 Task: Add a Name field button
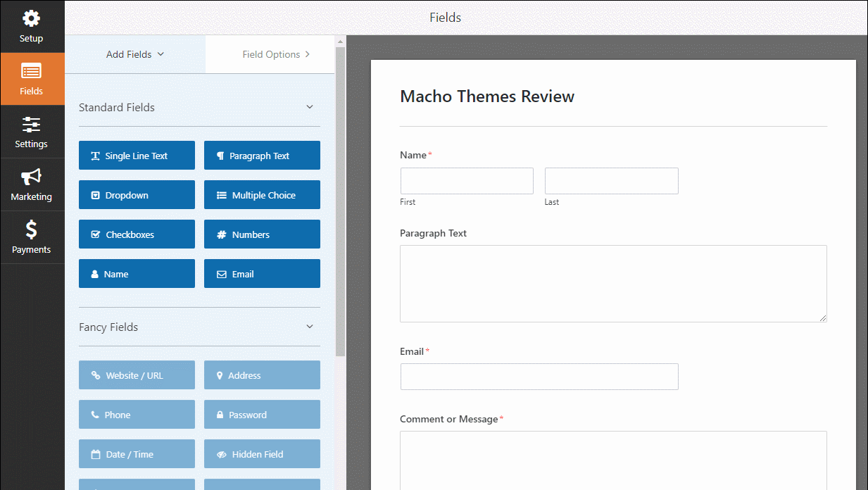click(137, 274)
